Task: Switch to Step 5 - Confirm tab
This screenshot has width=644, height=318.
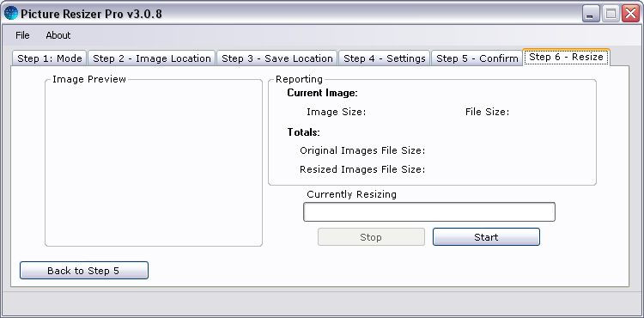Action: click(x=477, y=58)
